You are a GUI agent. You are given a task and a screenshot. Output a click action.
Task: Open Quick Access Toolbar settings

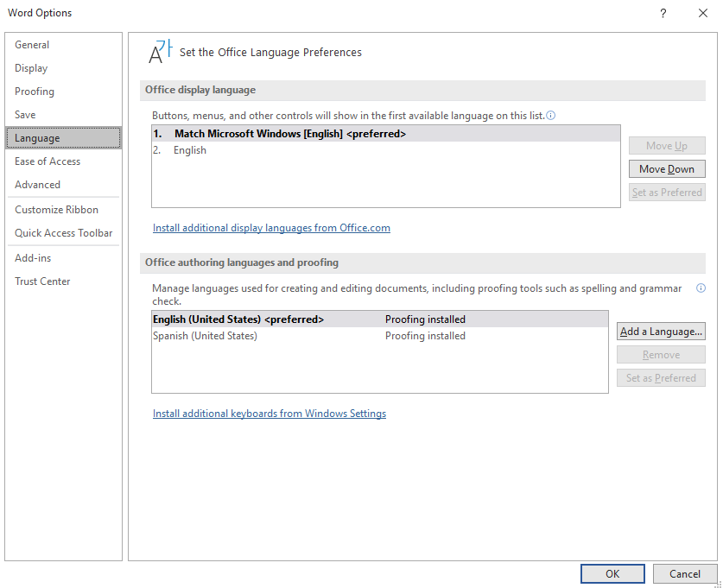coord(63,233)
